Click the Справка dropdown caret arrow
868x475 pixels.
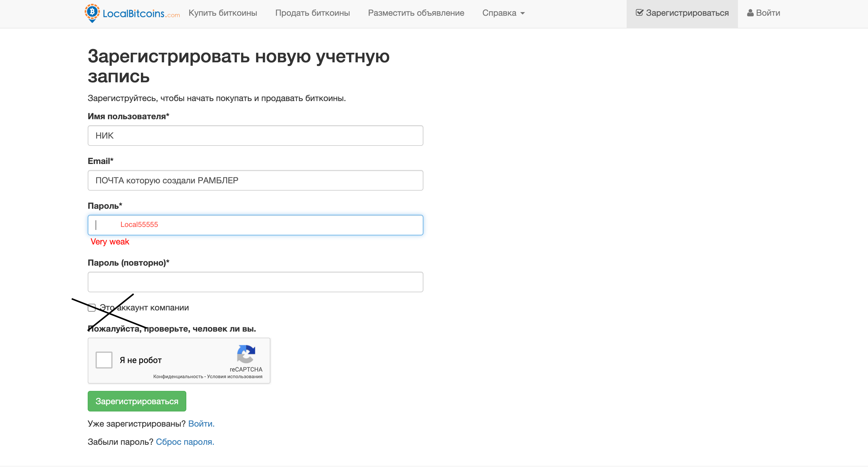coord(523,14)
